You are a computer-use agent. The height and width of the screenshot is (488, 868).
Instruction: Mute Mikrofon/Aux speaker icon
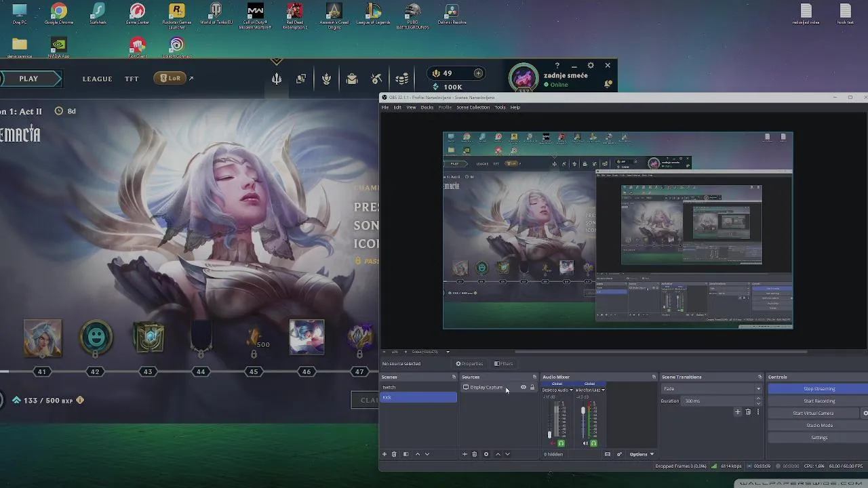[586, 443]
